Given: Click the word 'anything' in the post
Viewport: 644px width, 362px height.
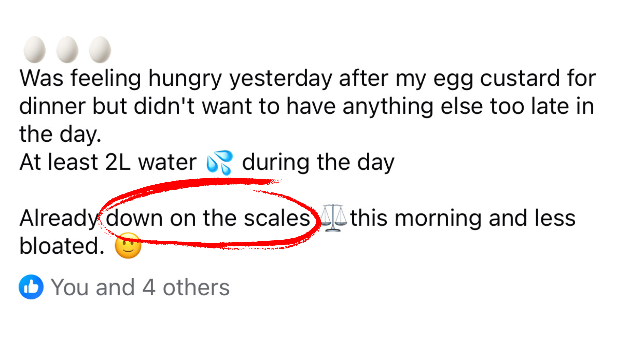Looking at the screenshot, I should point(388,106).
